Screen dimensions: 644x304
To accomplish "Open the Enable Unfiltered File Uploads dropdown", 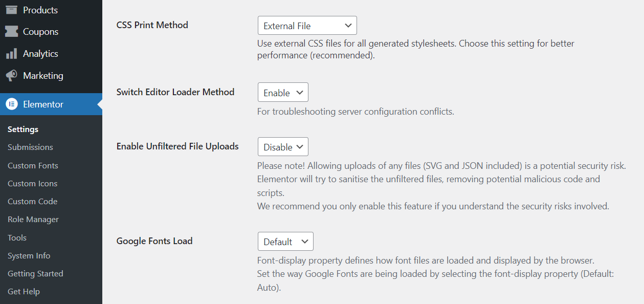I will (283, 147).
